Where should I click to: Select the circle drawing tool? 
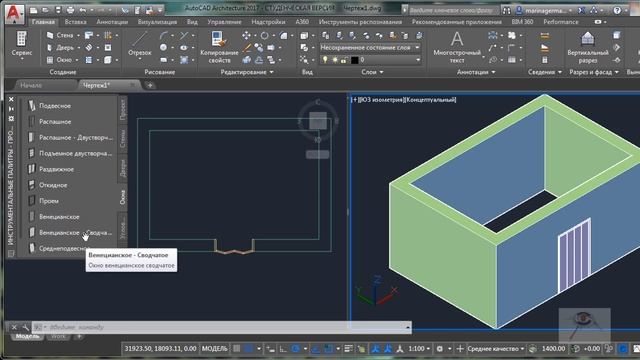coord(163,48)
